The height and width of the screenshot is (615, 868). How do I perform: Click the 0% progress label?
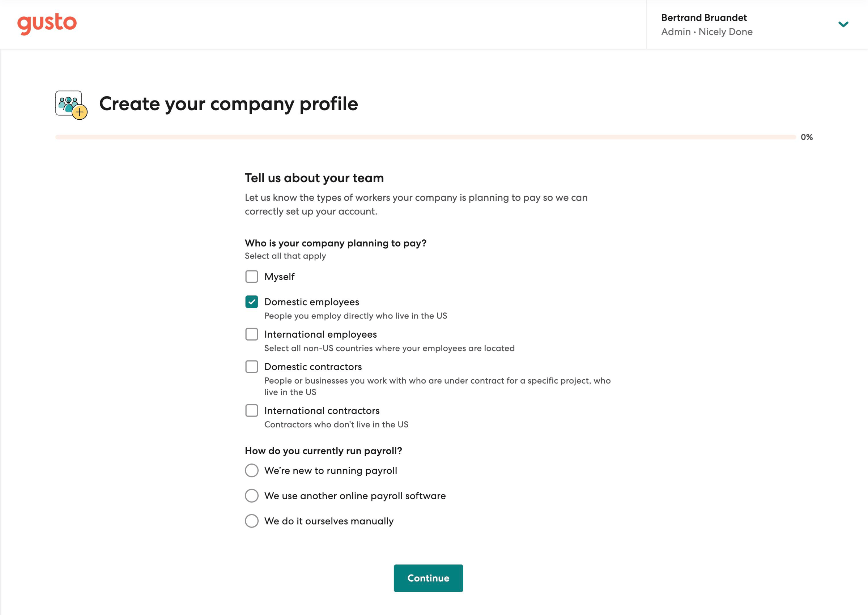pos(807,137)
